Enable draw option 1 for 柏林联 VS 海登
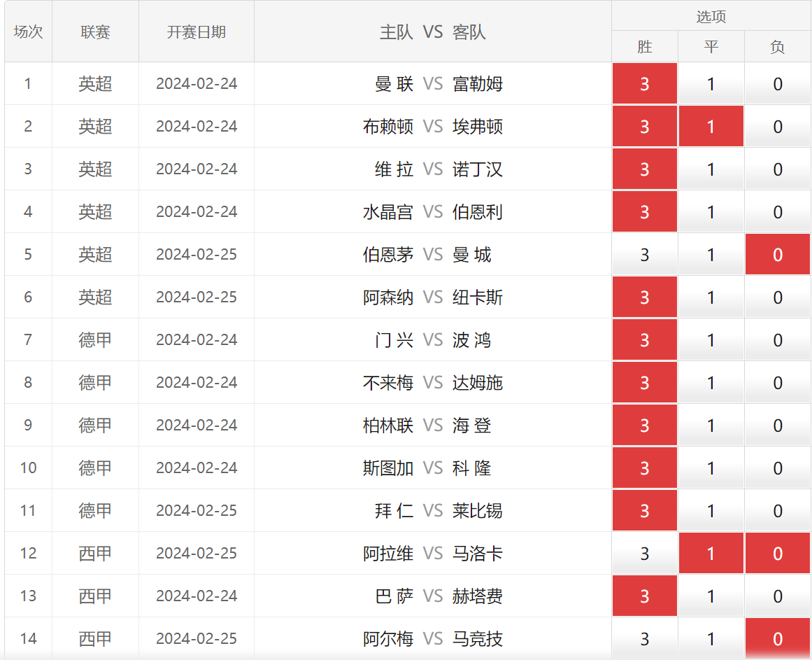 [711, 425]
